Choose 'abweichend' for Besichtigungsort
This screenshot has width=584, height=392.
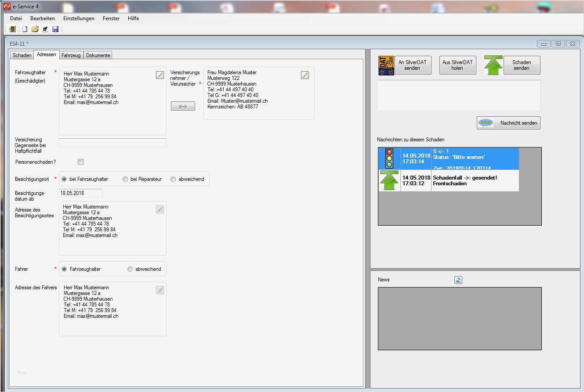[173, 179]
